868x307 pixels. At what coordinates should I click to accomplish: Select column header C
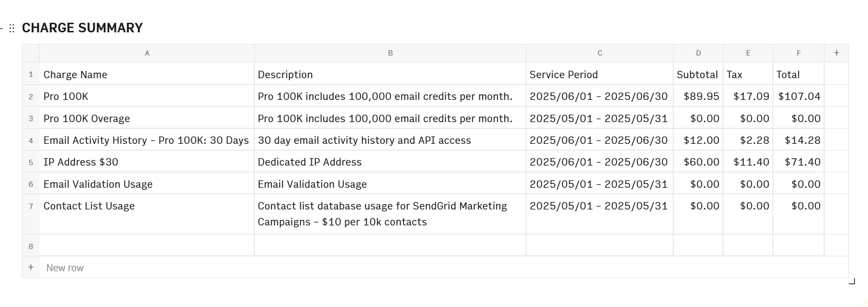coord(599,53)
